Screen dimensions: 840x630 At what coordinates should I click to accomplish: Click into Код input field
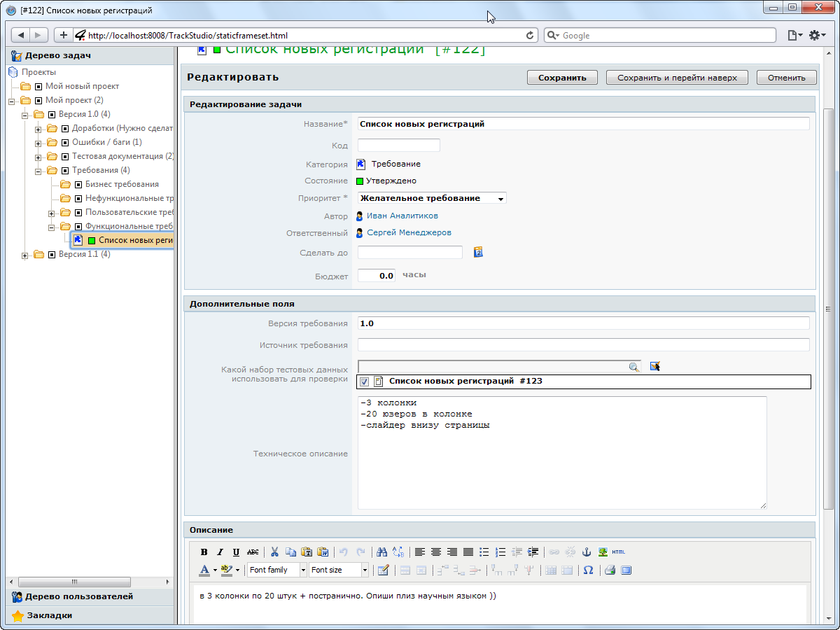click(399, 145)
